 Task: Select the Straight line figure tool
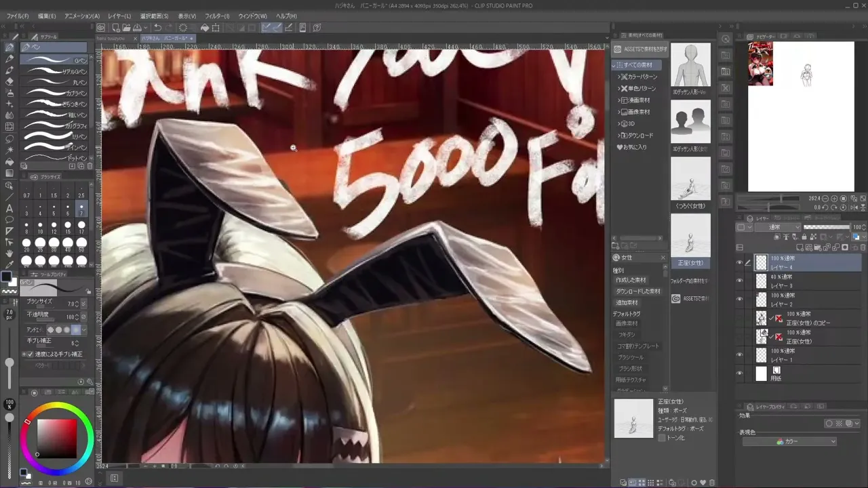(x=9, y=197)
